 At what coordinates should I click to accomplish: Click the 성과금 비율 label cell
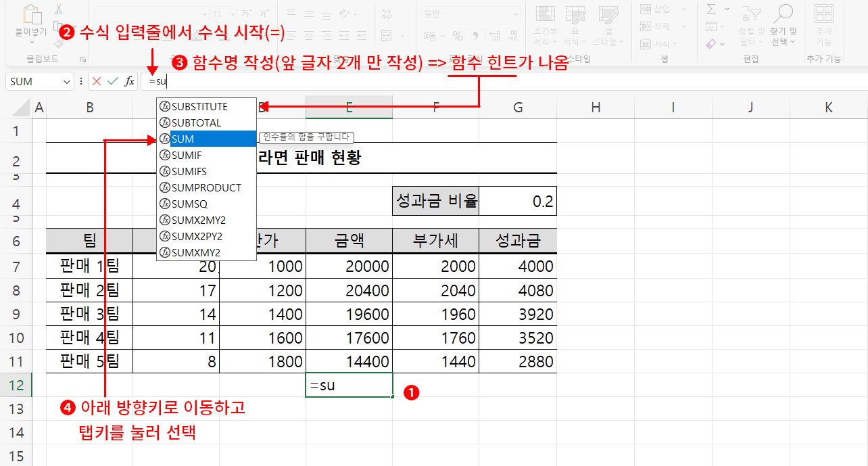coord(435,201)
